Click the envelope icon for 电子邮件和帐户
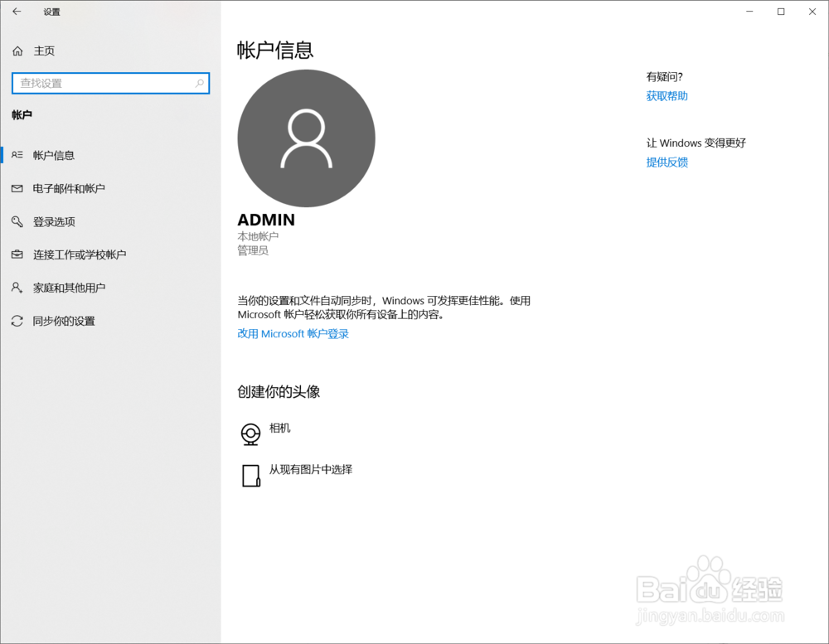The image size is (829, 644). coord(17,188)
